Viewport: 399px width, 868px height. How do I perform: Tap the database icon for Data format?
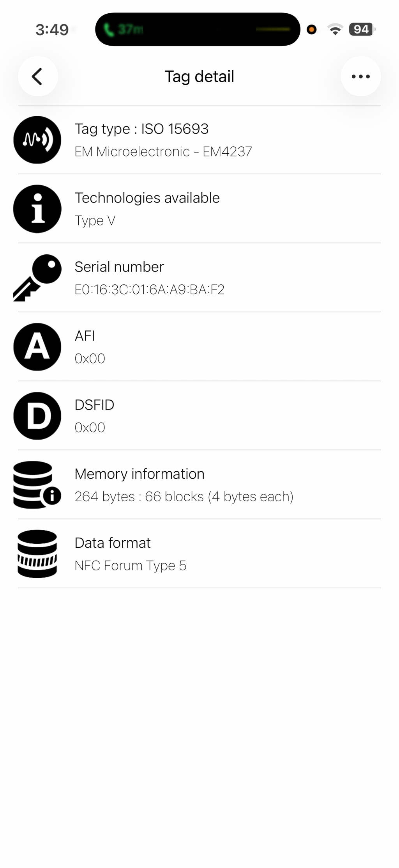37,554
